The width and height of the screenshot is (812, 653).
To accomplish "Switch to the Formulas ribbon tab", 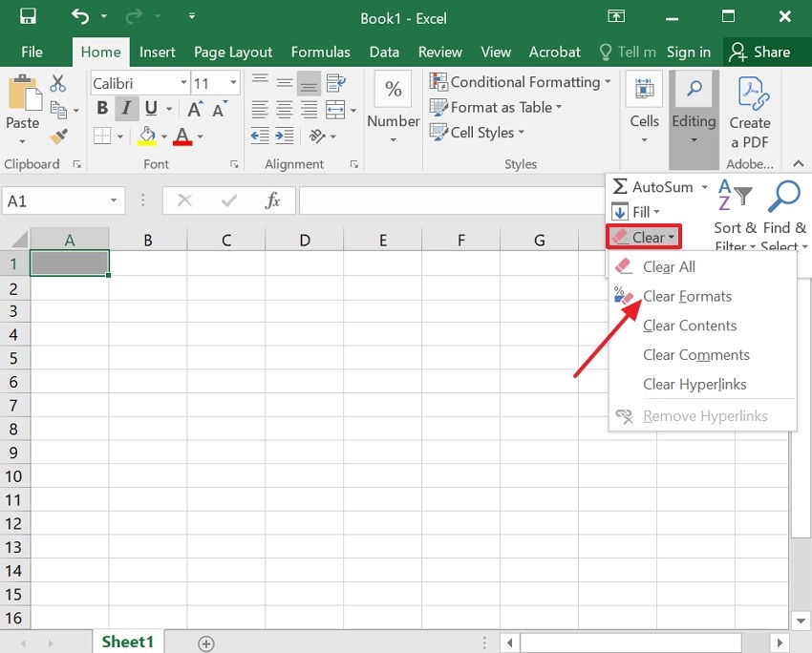I will pyautogui.click(x=320, y=53).
